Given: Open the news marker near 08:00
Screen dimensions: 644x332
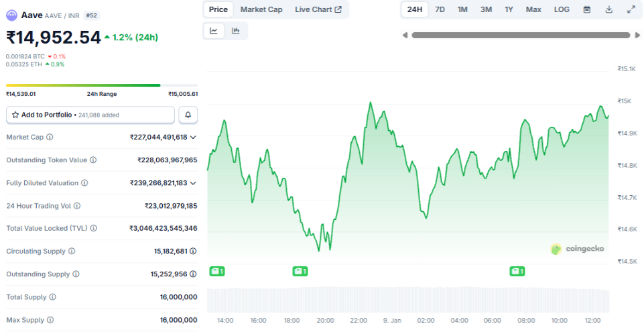Looking at the screenshot, I should pos(517,271).
